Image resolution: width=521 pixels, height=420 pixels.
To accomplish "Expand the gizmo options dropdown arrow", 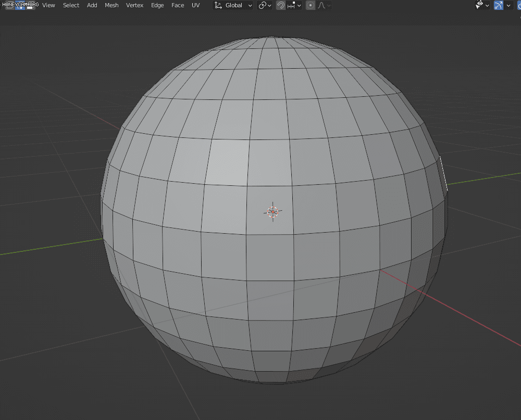I will (x=508, y=5).
